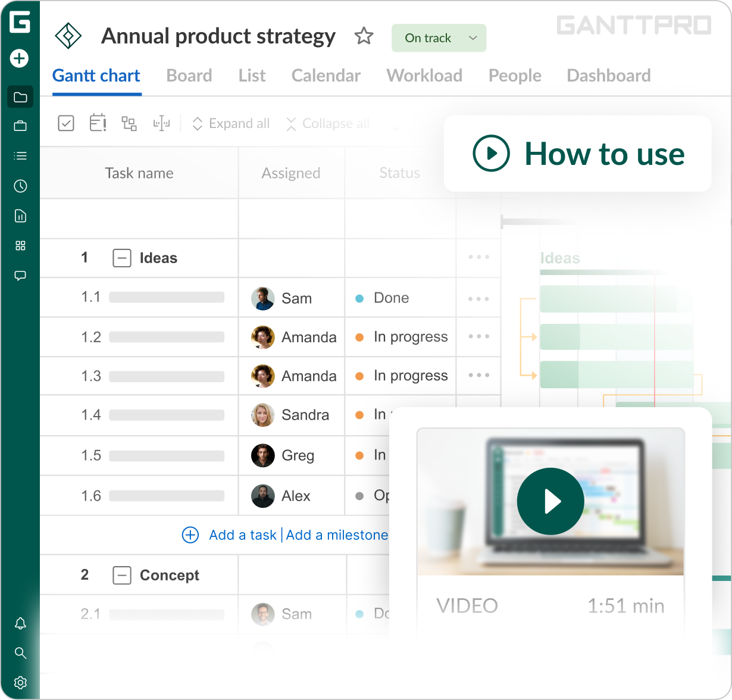Star the Annual product strategy project
The image size is (732, 700).
(x=364, y=36)
